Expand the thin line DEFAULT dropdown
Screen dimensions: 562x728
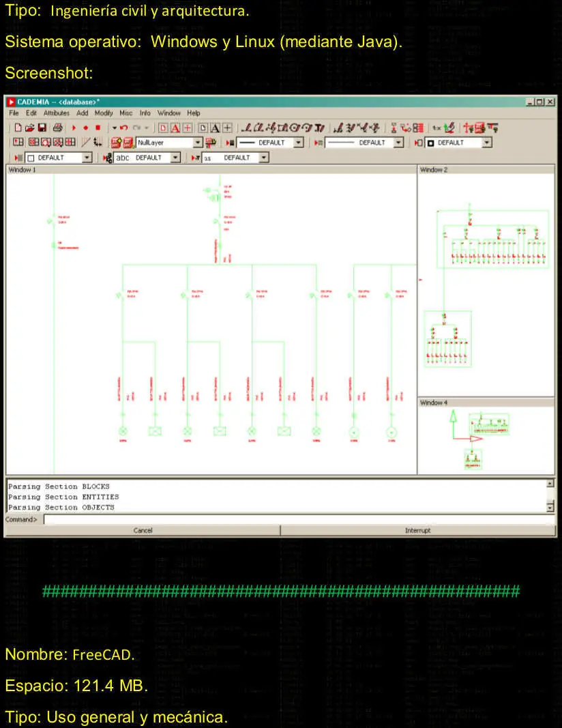click(x=398, y=143)
